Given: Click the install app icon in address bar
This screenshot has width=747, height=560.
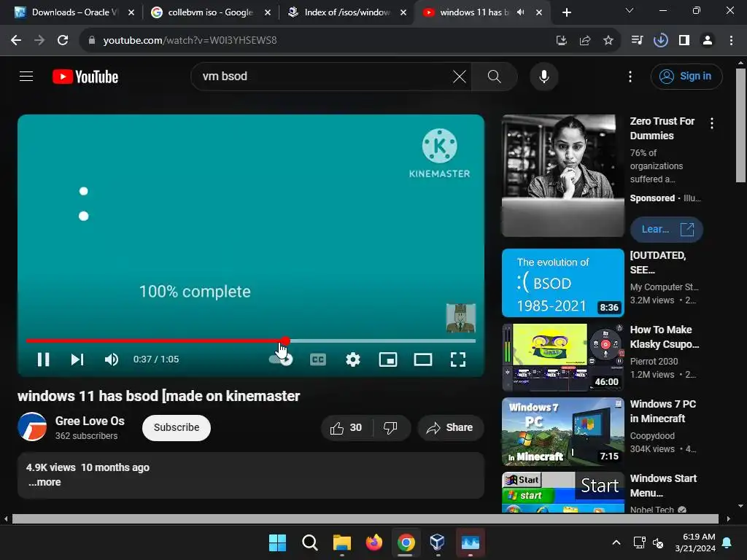Looking at the screenshot, I should pos(562,41).
